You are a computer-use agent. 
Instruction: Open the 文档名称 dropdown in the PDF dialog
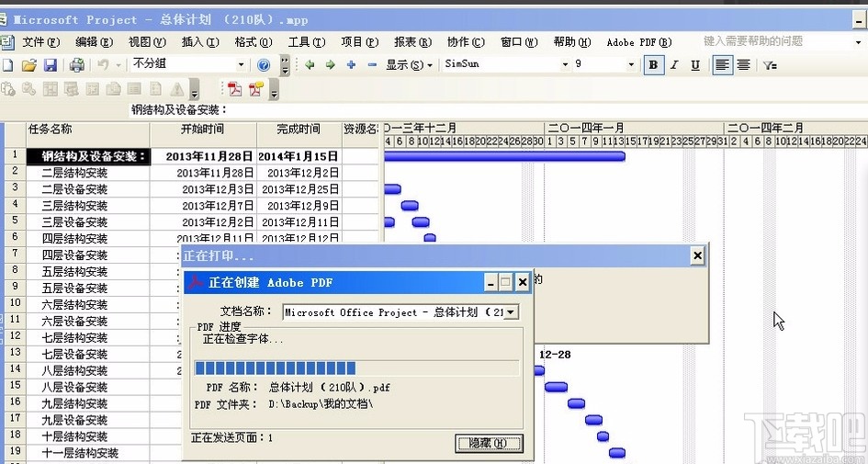(x=511, y=312)
